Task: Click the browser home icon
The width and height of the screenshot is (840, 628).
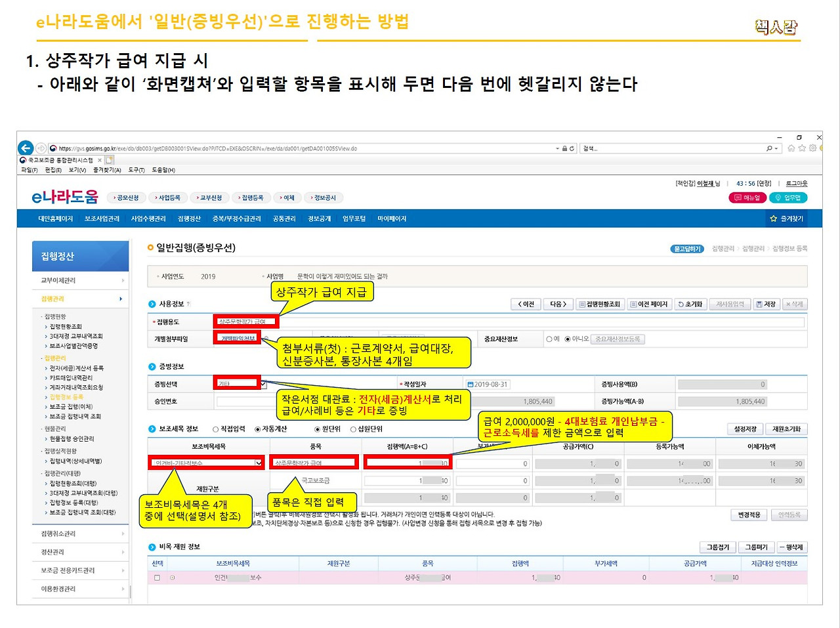Action: (791, 148)
